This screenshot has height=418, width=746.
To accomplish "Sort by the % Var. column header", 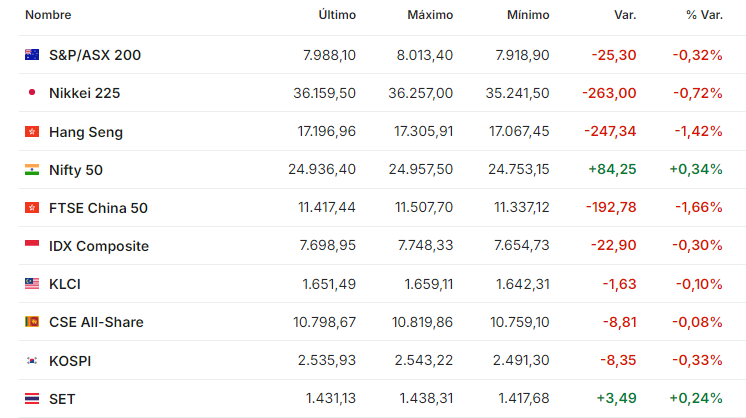I will point(704,15).
